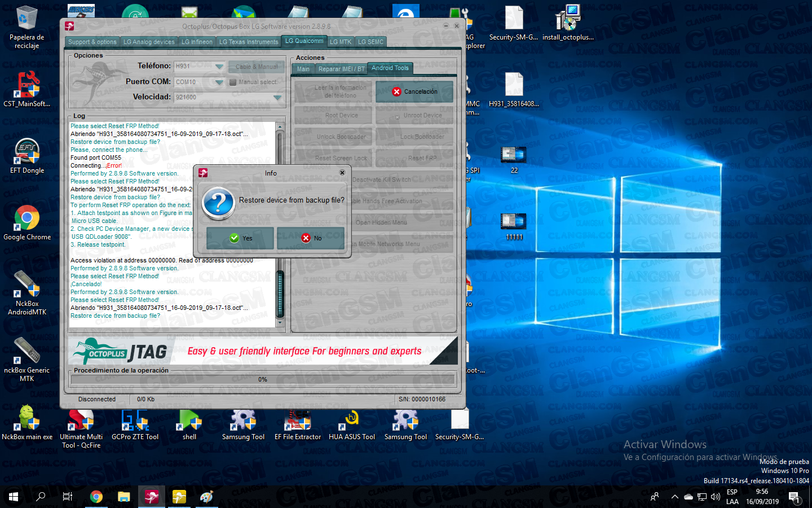812x508 pixels.
Task: Open the Support & options tab
Action: [92, 42]
